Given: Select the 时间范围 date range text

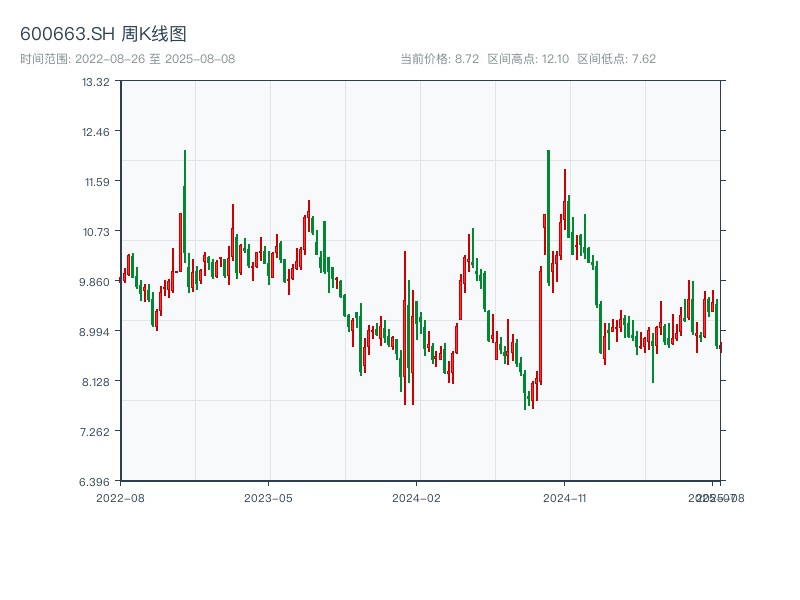Looking at the screenshot, I should 128,59.
